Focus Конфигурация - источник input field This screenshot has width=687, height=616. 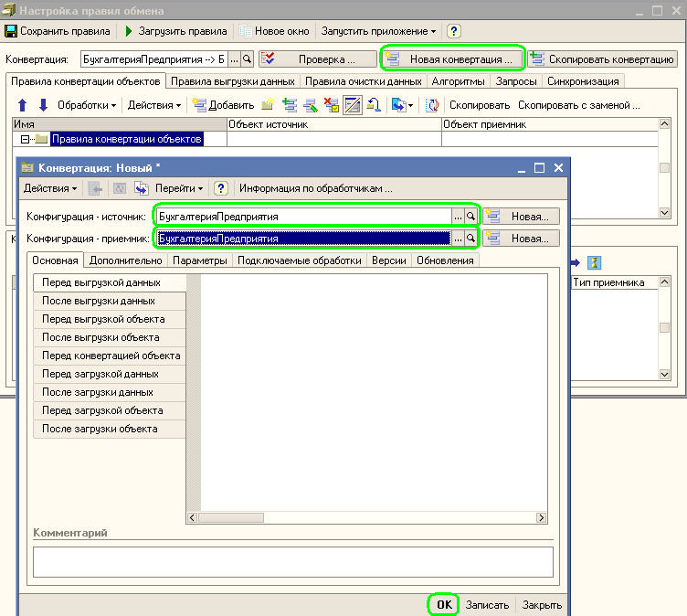point(304,217)
